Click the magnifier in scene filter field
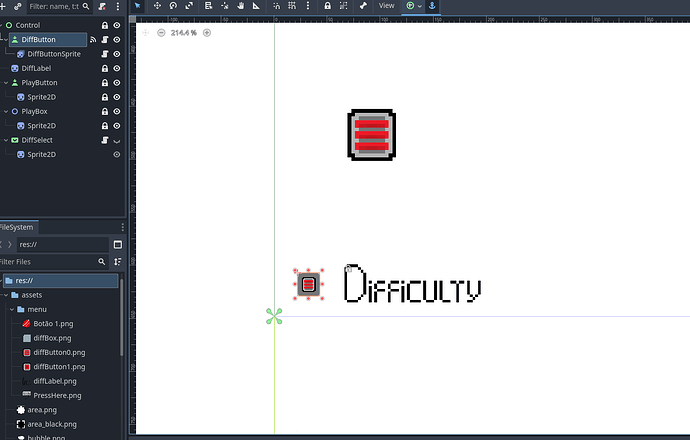Image resolution: width=690 pixels, height=440 pixels. tap(86, 7)
